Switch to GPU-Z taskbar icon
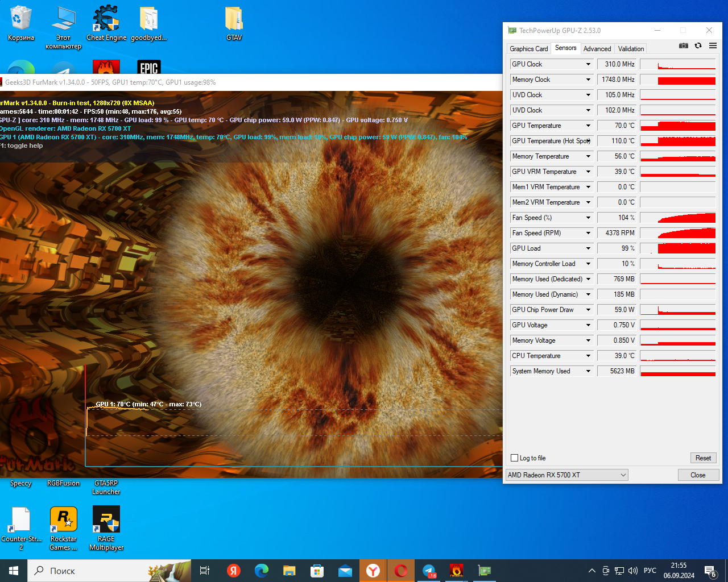Screen dimensions: 728x582 485,571
